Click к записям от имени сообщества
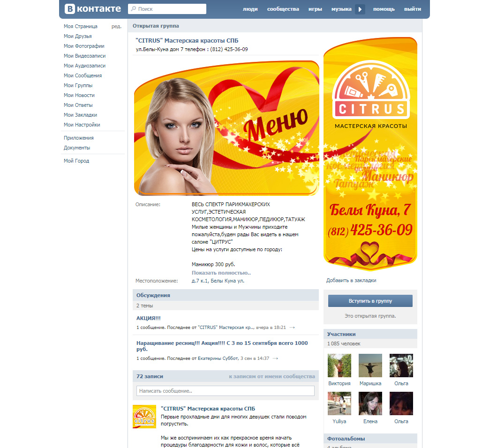This screenshot has width=497, height=448. (272, 376)
